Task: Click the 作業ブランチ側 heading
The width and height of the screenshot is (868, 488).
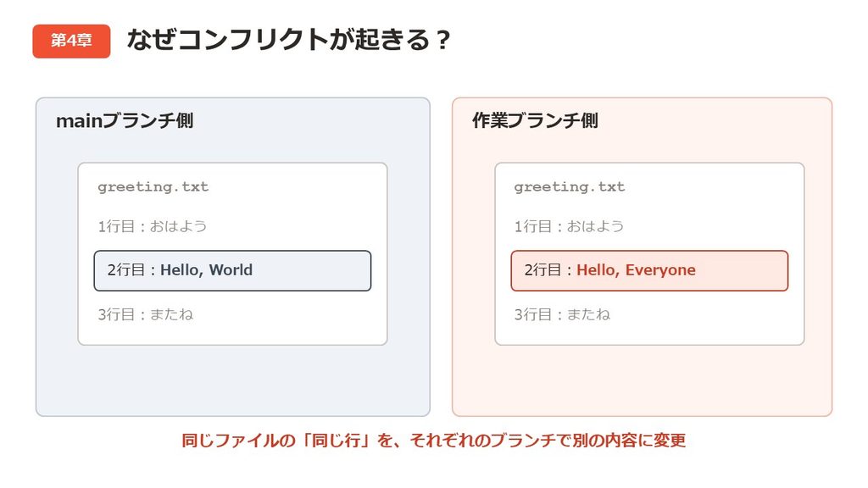Action: [x=535, y=120]
